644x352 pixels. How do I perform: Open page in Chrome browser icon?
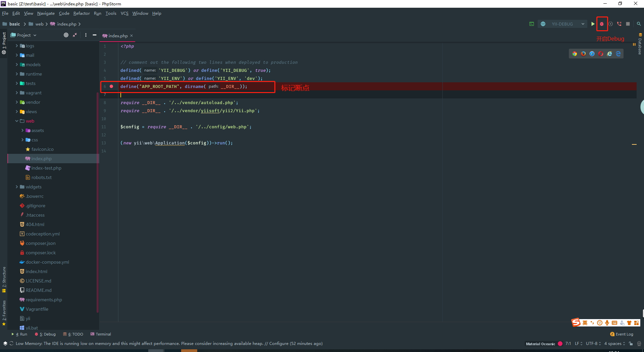point(575,54)
